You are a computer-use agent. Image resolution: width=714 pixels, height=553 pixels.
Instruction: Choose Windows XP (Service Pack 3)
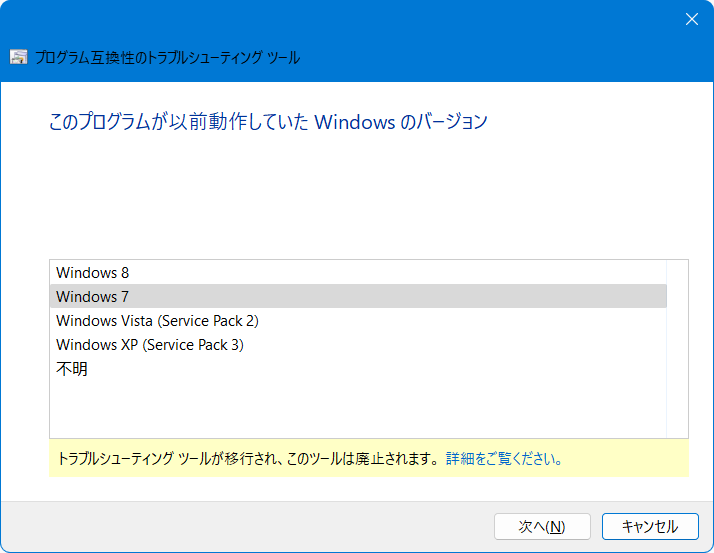tap(358, 345)
